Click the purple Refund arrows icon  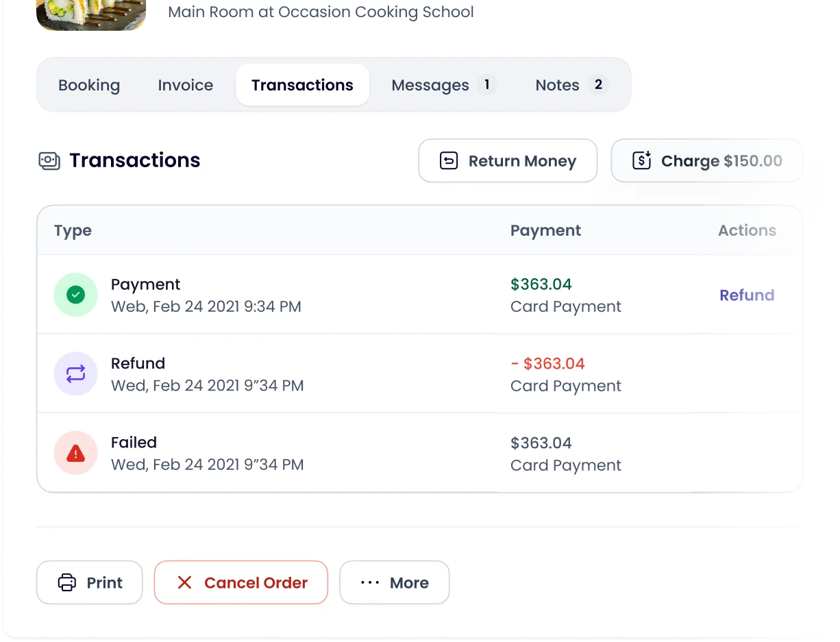[x=76, y=373]
